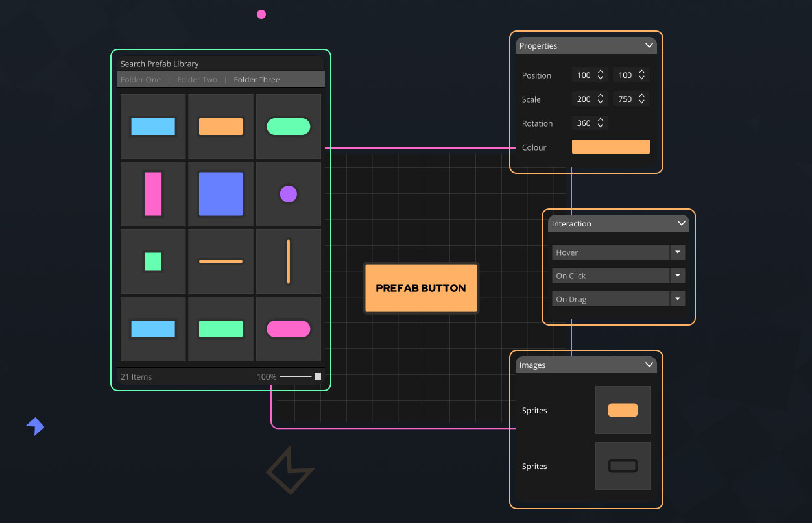Collapse the Images panel chevron
The height and width of the screenshot is (523, 812).
pyautogui.click(x=649, y=365)
